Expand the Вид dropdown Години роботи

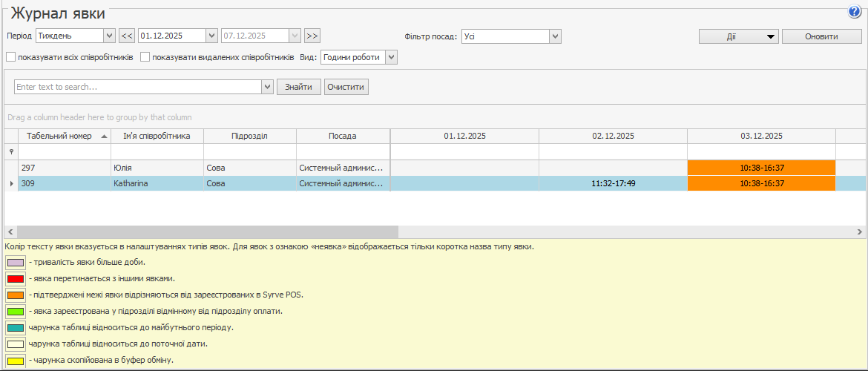pos(391,57)
